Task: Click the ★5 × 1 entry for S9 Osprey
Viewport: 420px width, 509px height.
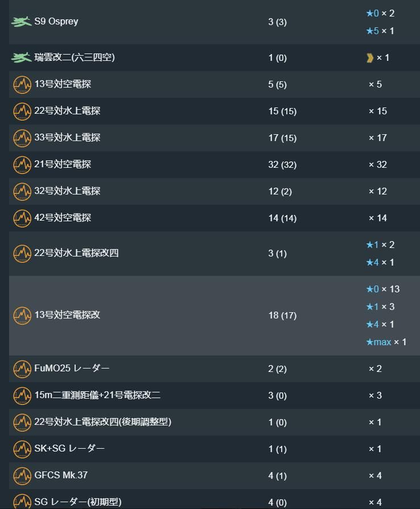Action: 380,31
